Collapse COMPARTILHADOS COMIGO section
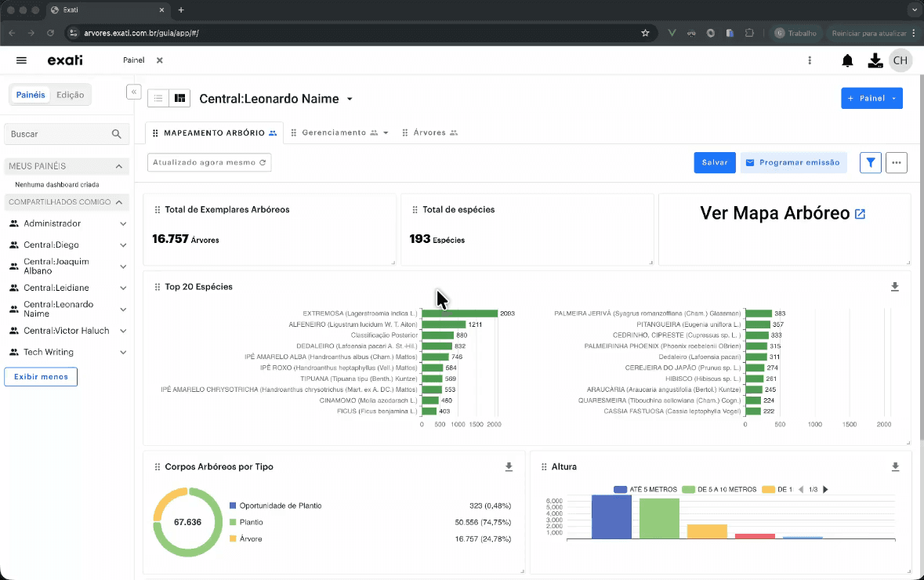 pyautogui.click(x=119, y=202)
